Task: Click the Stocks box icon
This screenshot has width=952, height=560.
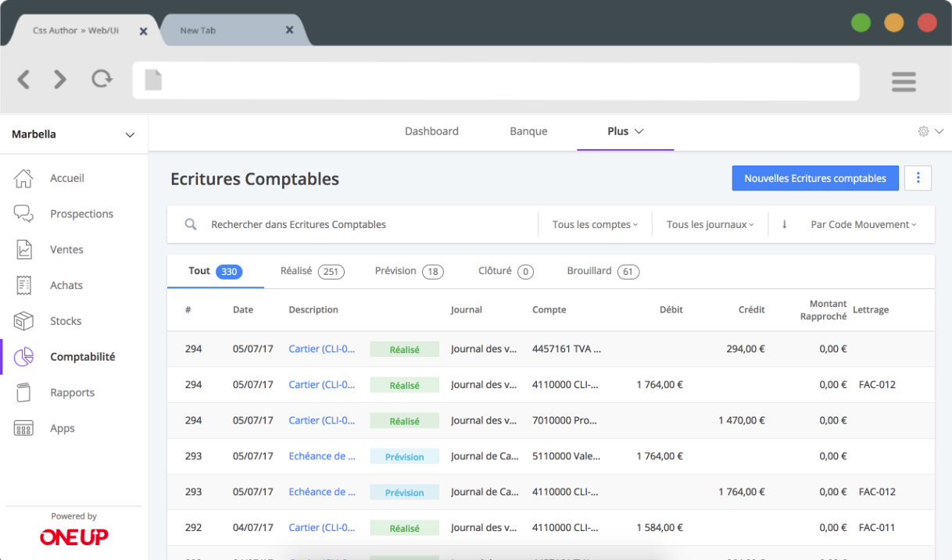Action: coord(24,321)
